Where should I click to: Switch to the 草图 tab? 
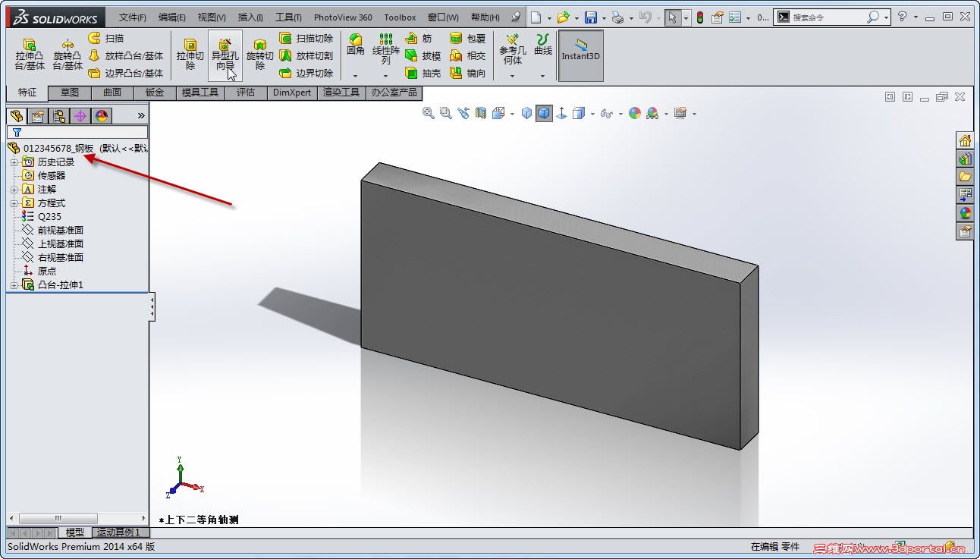[70, 93]
